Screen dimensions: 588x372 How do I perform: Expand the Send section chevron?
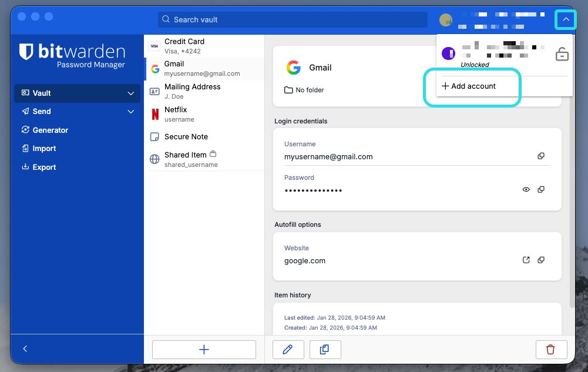tap(130, 112)
